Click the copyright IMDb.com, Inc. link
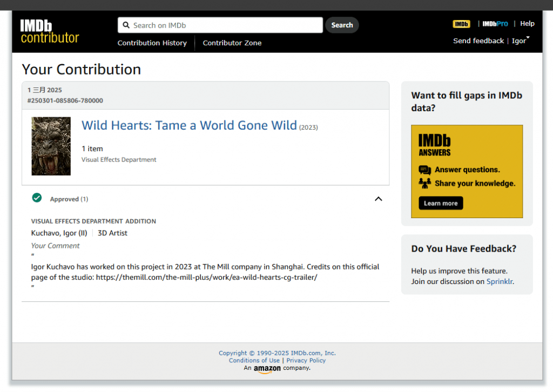The width and height of the screenshot is (553, 392). click(277, 353)
